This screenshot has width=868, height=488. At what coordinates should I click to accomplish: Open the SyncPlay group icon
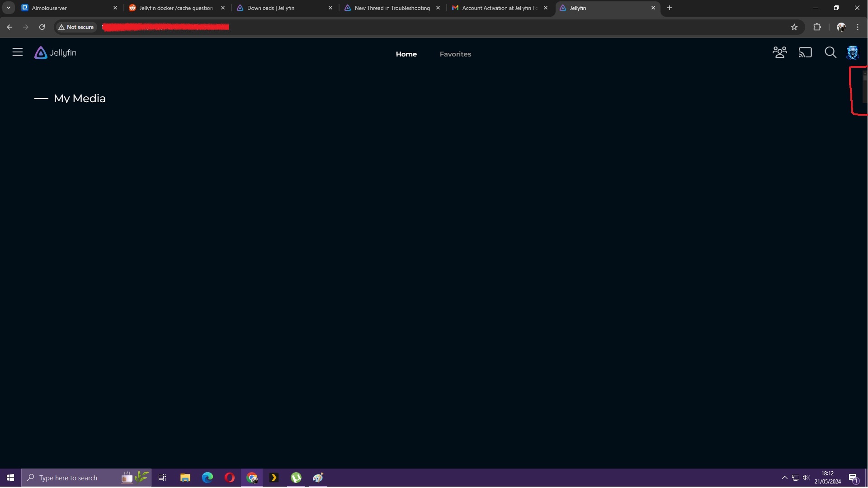tap(779, 53)
